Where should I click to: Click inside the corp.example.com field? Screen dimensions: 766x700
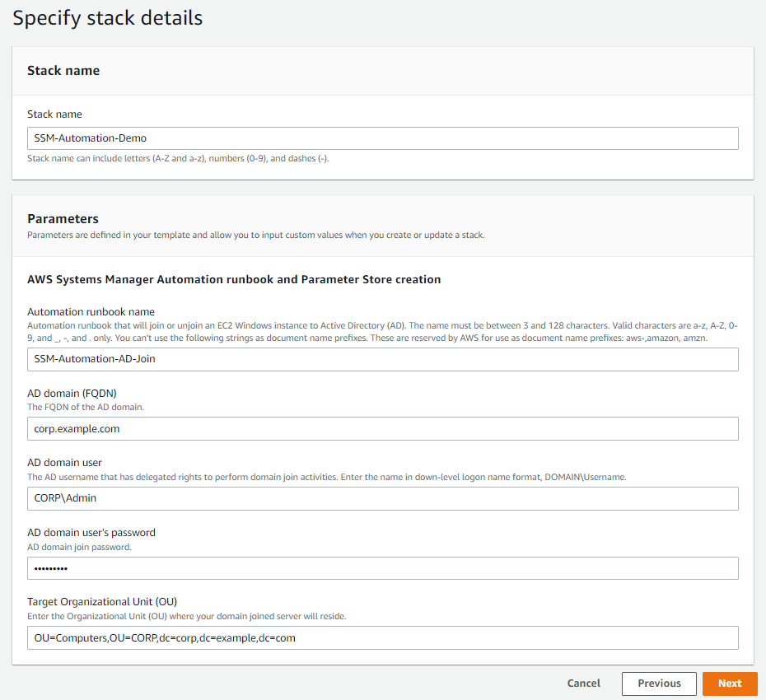coord(383,428)
